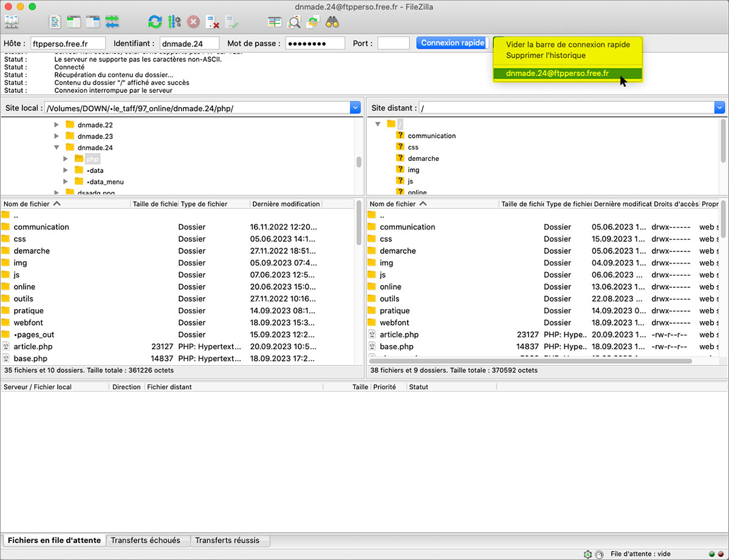Select remote online folder row
The width and height of the screenshot is (729, 560).
[543, 287]
